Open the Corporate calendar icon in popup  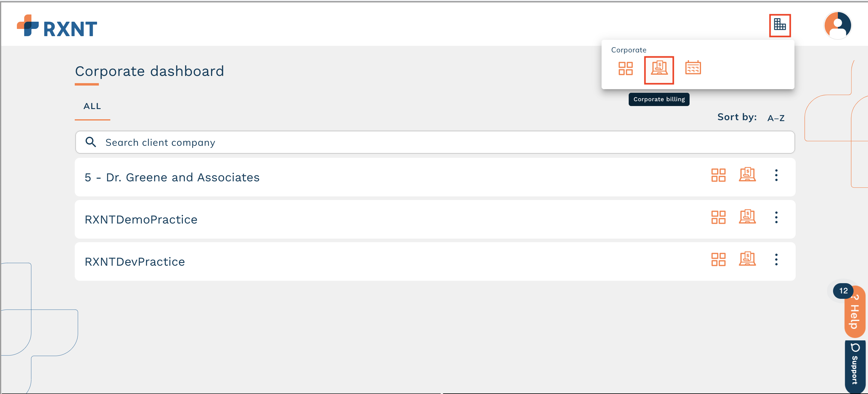pyautogui.click(x=693, y=68)
